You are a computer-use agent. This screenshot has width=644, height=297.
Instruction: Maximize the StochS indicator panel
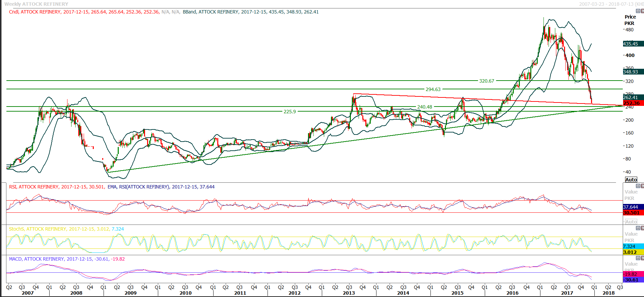coord(638,228)
